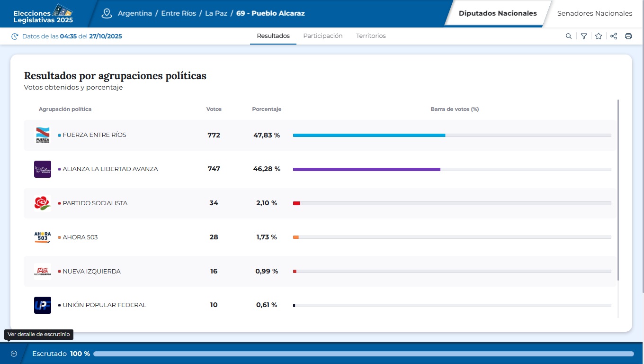Navigate to Entre Ríos breadcrumb
Viewport: 644px width, 364px height.
click(179, 13)
